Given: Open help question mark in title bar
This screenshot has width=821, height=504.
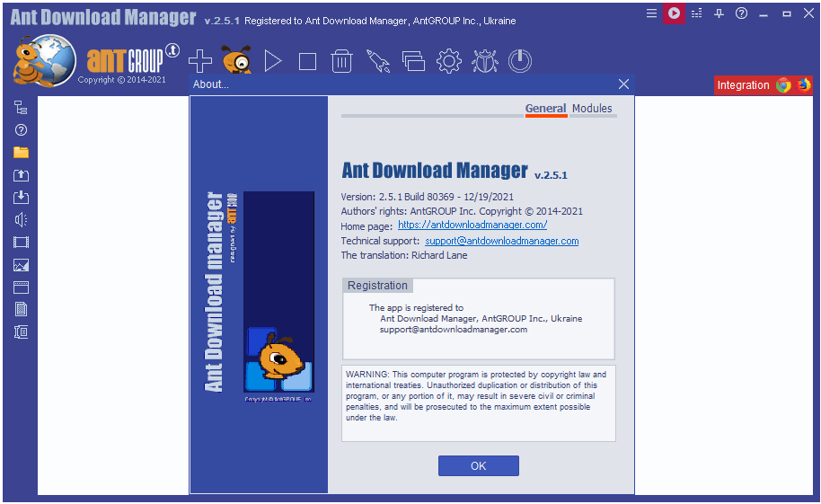Looking at the screenshot, I should (x=741, y=13).
